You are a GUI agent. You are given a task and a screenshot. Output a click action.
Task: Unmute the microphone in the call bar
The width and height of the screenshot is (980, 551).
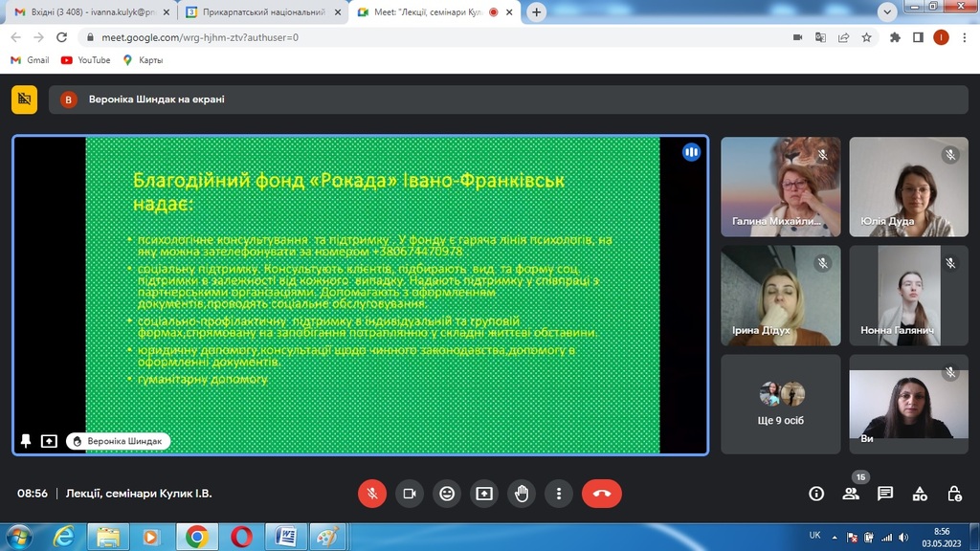tap(372, 494)
